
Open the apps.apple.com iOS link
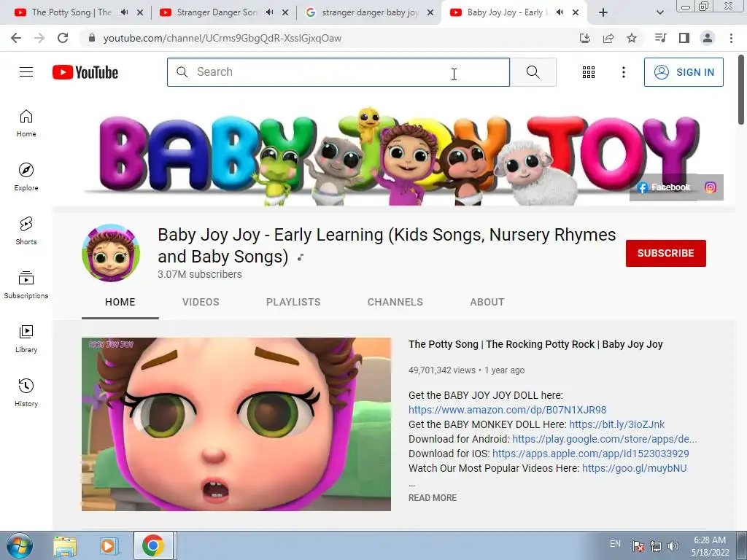click(591, 454)
